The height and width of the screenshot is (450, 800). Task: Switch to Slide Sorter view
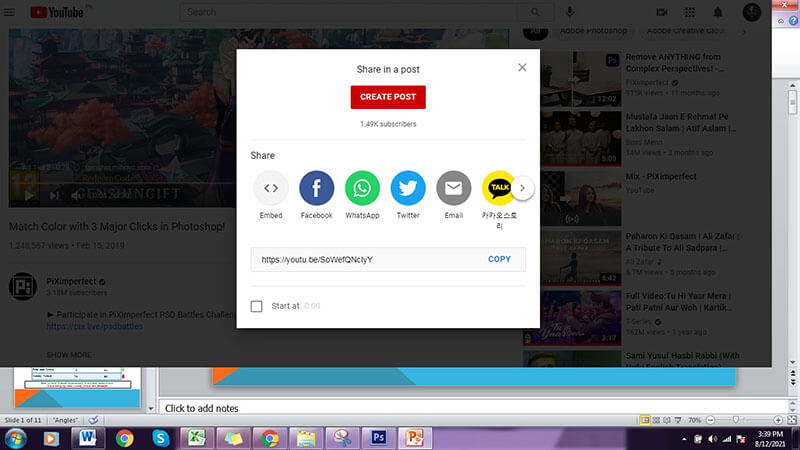[x=656, y=420]
